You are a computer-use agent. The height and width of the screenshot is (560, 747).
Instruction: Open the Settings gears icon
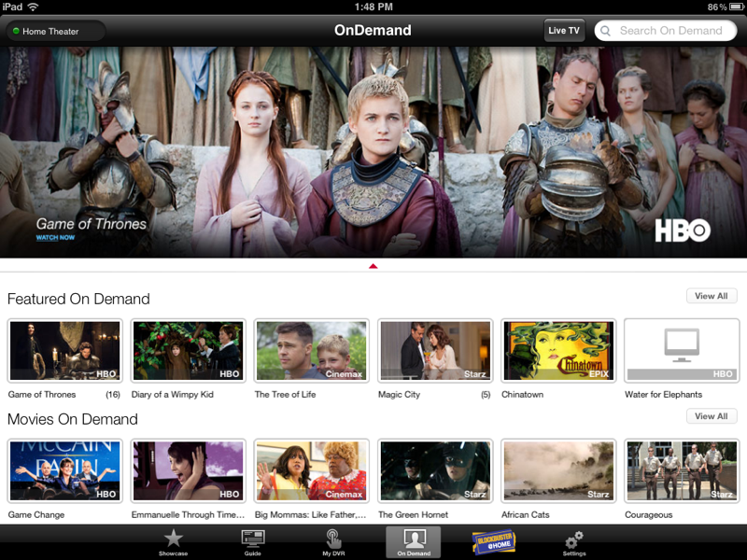[x=574, y=539]
